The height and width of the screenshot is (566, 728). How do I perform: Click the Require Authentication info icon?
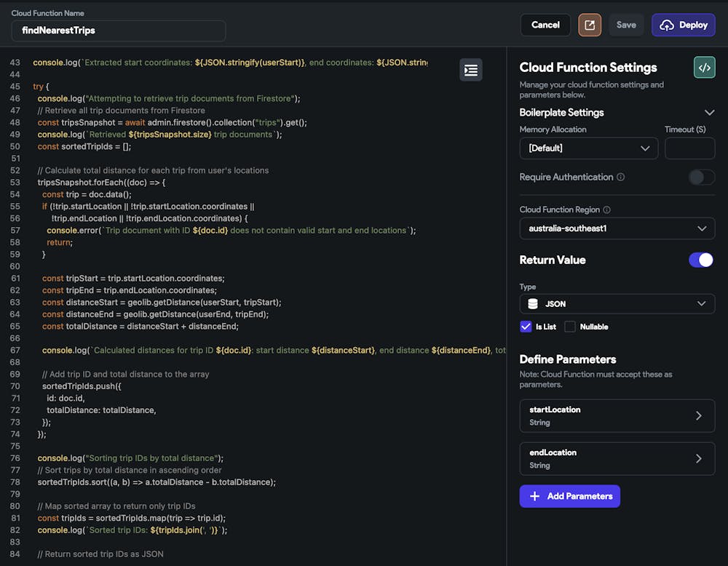pyautogui.click(x=621, y=177)
